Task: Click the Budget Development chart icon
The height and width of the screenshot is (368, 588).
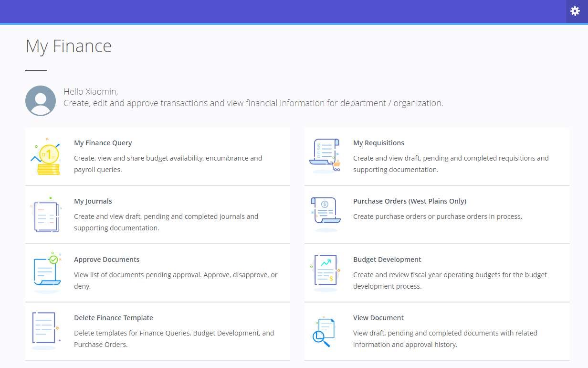Action: pyautogui.click(x=325, y=272)
